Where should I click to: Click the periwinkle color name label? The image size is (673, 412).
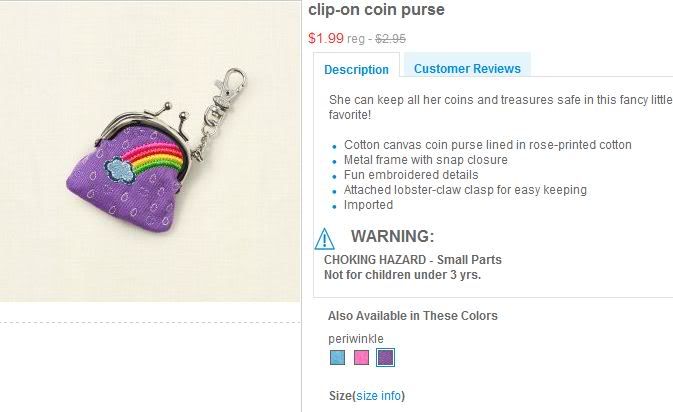tap(356, 338)
